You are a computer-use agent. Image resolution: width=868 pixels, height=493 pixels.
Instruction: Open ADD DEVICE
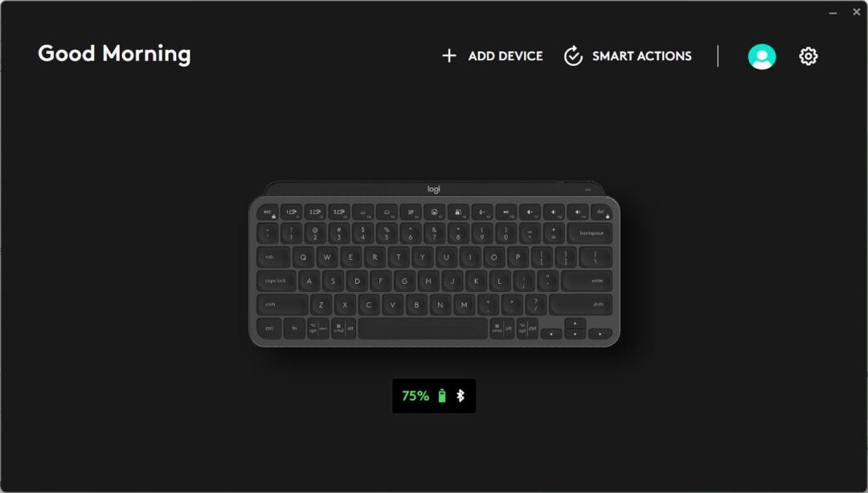506,56
